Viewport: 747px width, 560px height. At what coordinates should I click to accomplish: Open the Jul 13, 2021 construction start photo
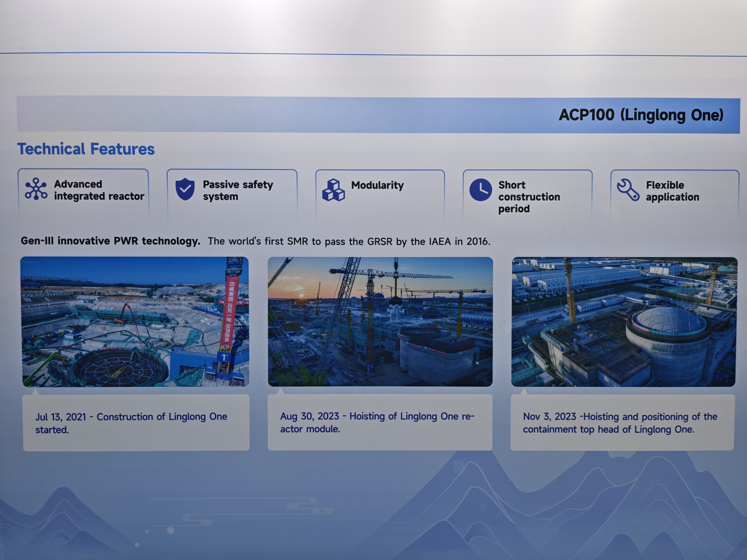click(135, 322)
